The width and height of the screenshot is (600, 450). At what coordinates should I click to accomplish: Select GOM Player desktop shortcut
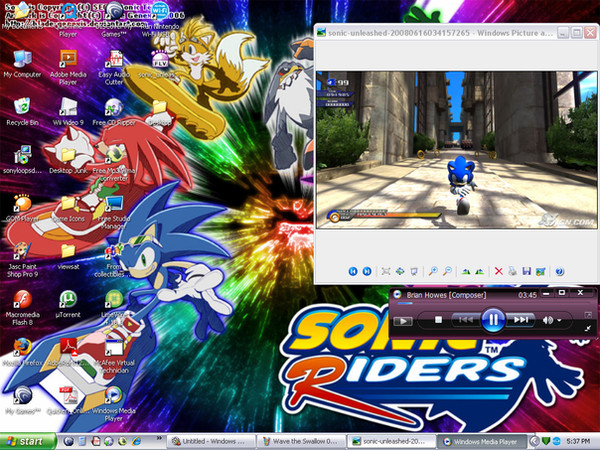[22, 209]
